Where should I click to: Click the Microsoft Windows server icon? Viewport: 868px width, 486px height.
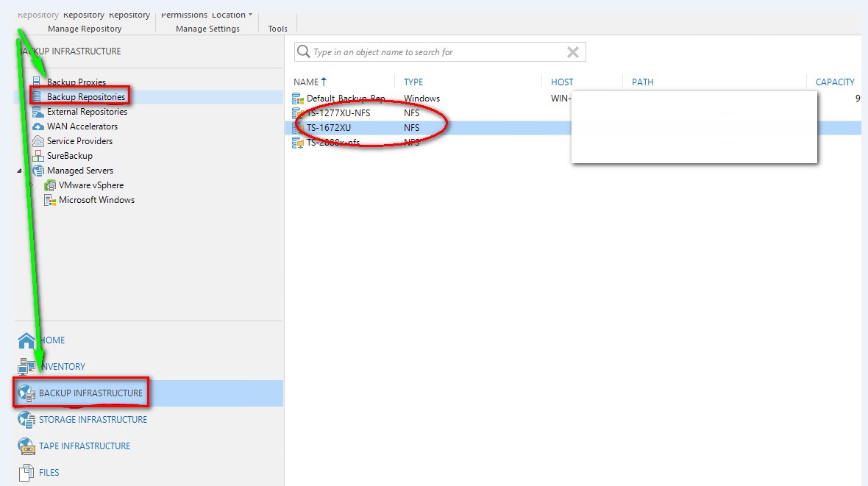click(x=50, y=200)
